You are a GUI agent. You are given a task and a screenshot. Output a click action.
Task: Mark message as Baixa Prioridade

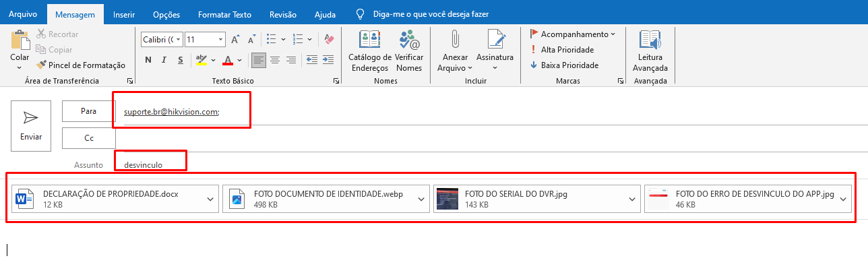click(564, 65)
